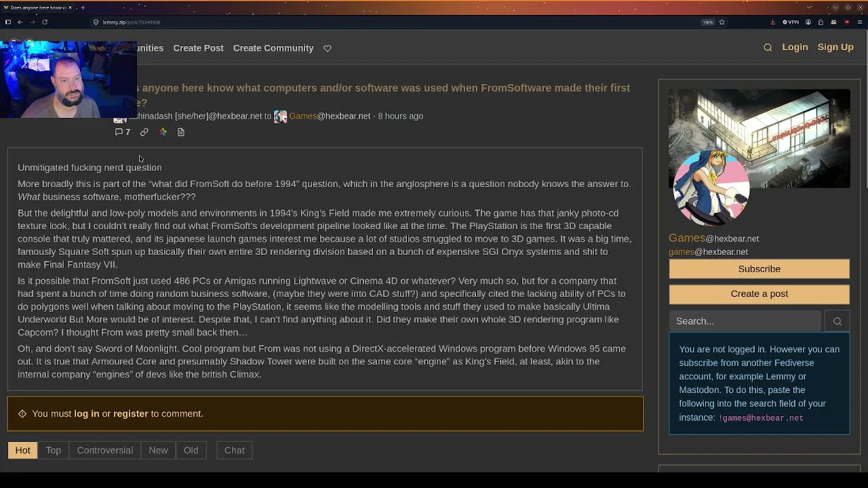Screen dimensions: 868x488
Task: Open Games@hexbear.net community link in post header
Action: [x=330, y=116]
